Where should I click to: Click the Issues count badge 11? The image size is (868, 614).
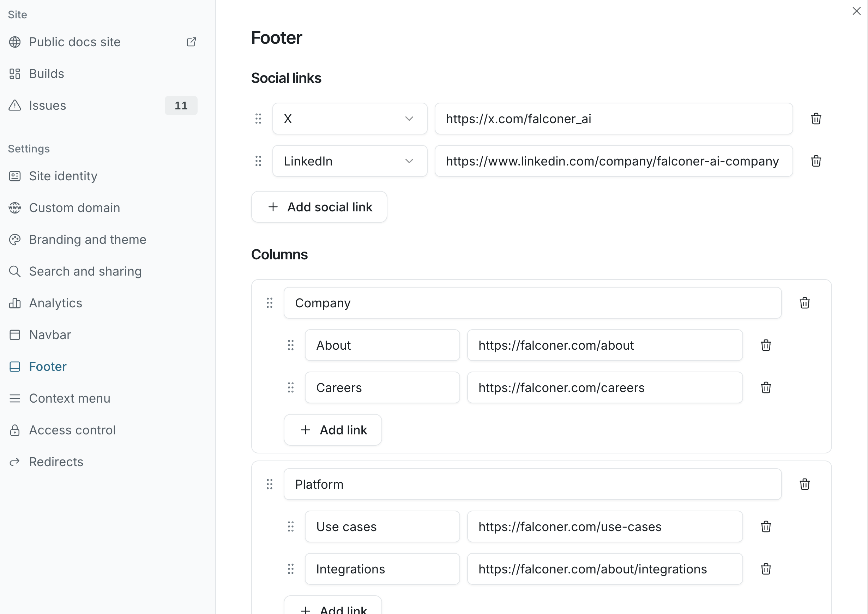click(181, 106)
